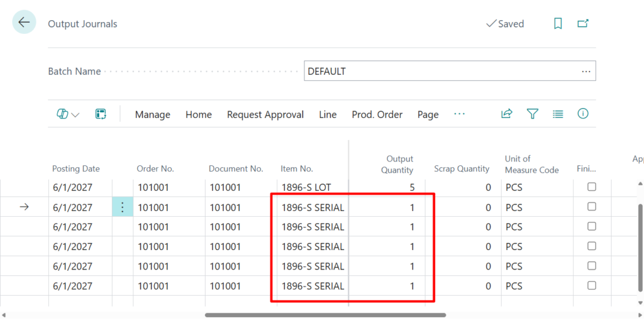Screen dimensions: 644x321
Task: Open the information FactBox icon
Action: (583, 114)
